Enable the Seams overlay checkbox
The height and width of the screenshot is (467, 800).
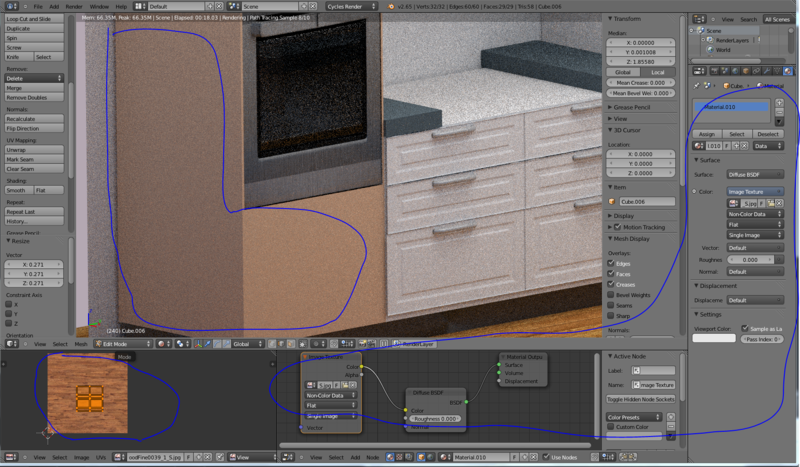(611, 305)
